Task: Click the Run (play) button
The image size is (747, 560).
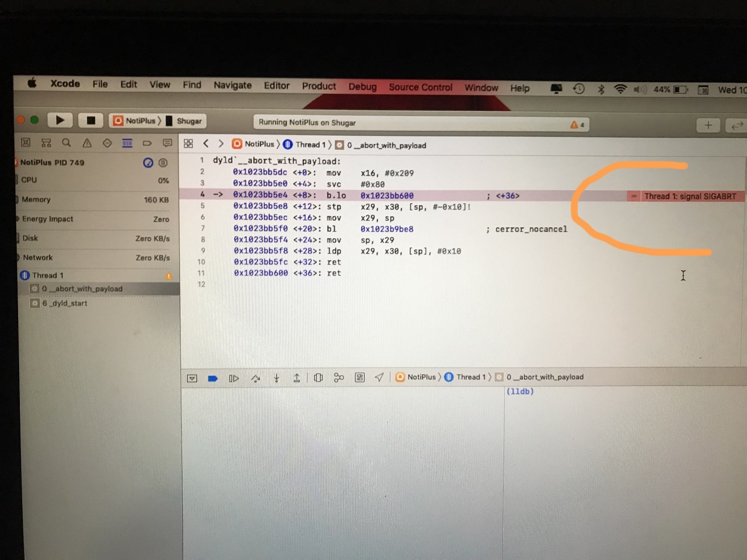Action: (60, 120)
